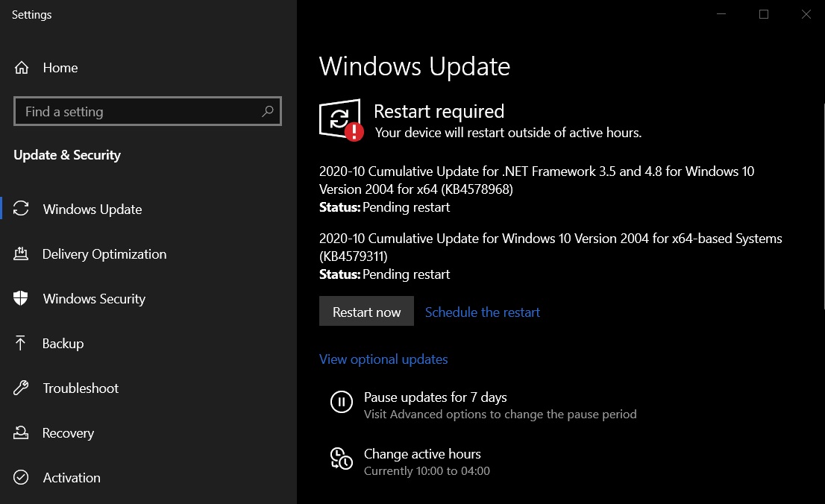Click 'Visit Advanced options to change the pause period'
825x504 pixels.
[501, 415]
